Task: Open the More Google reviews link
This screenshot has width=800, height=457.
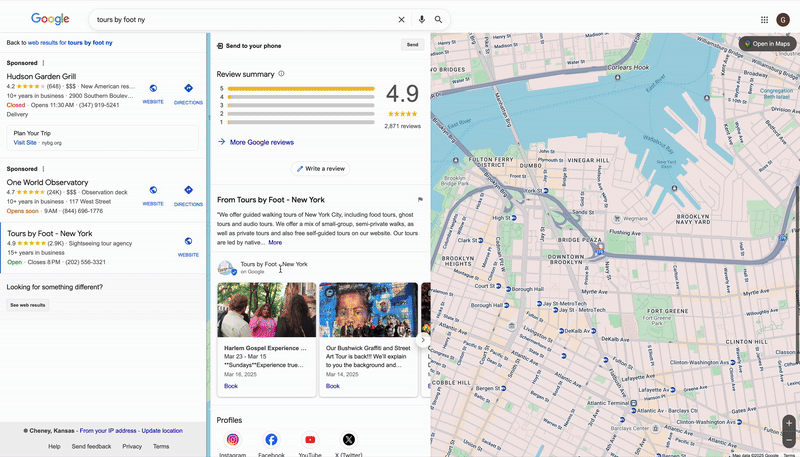Action: point(261,142)
